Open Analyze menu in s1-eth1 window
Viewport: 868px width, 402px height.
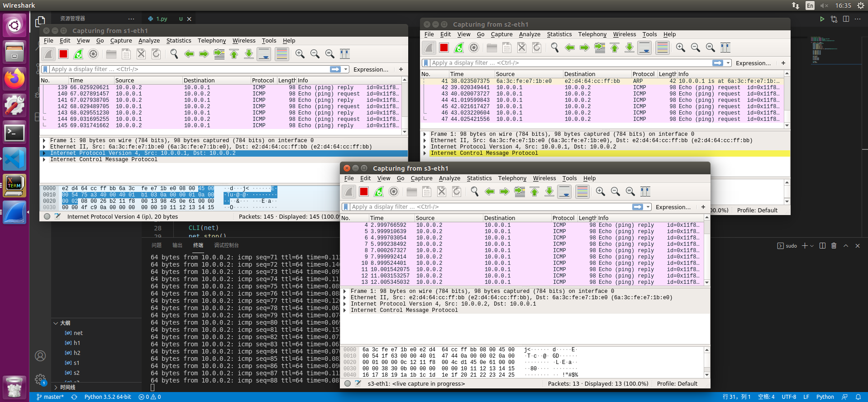pyautogui.click(x=149, y=41)
